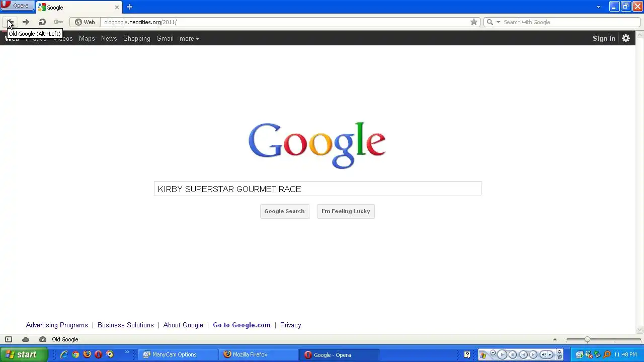Open Gmail in the Google nav bar
This screenshot has height=362, width=644.
(165, 39)
